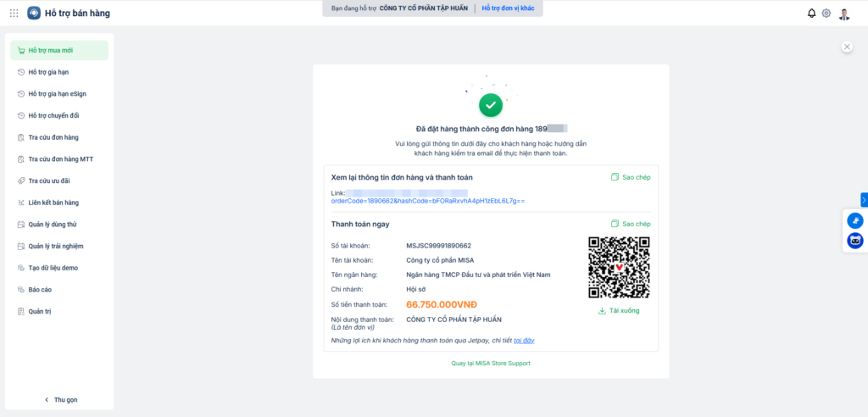Open settings gear icon in header
868x417 pixels.
point(826,13)
